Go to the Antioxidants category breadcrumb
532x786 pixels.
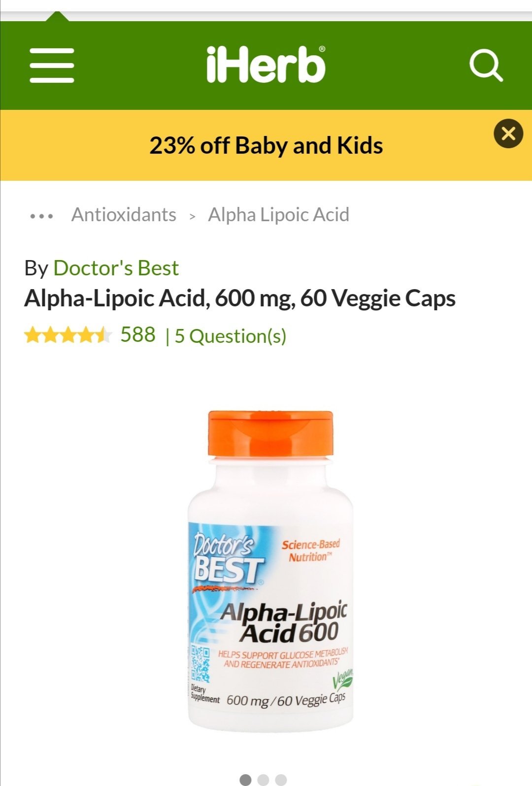click(x=124, y=215)
